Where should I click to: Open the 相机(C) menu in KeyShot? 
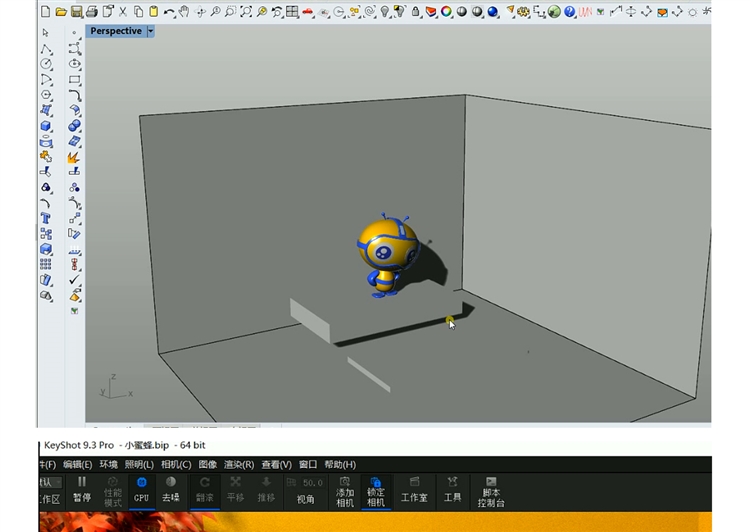[x=176, y=465]
